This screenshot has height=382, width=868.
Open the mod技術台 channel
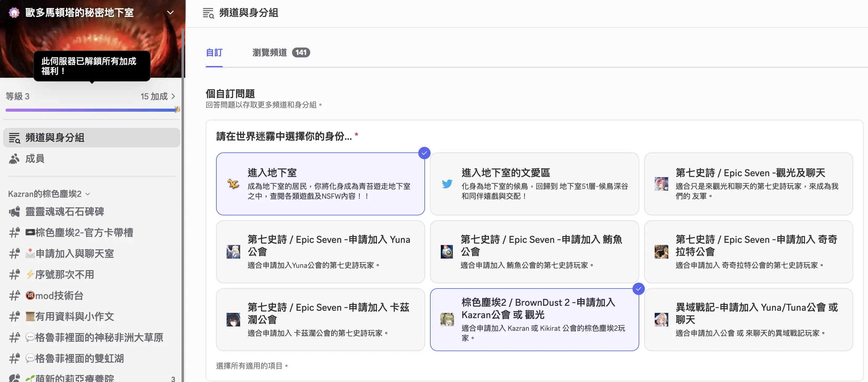(x=92, y=295)
